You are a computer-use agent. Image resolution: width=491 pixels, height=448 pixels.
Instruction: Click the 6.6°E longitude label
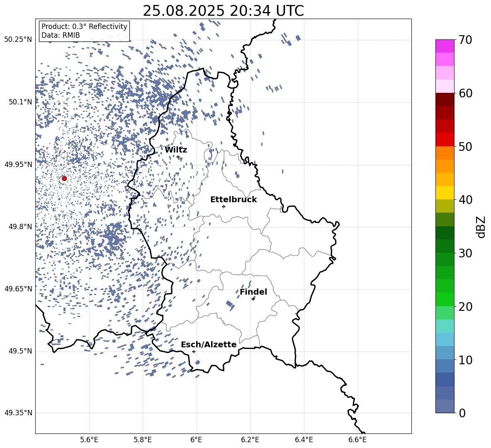click(x=357, y=440)
